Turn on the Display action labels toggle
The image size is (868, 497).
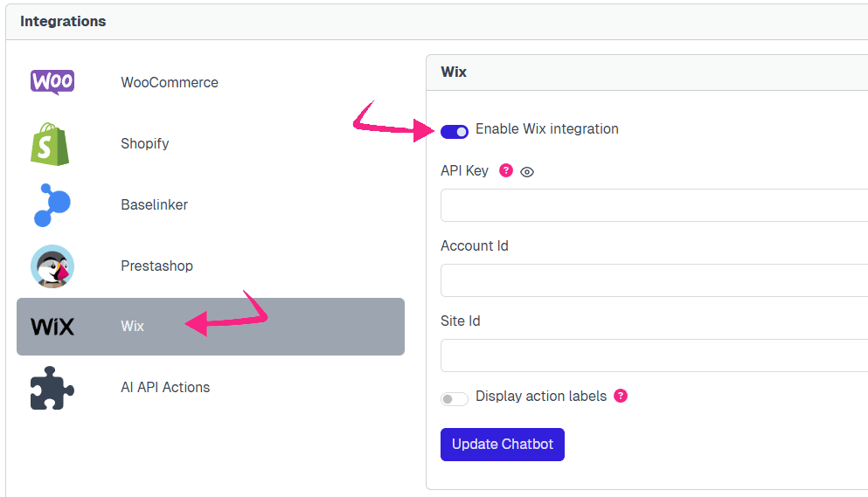coord(455,399)
